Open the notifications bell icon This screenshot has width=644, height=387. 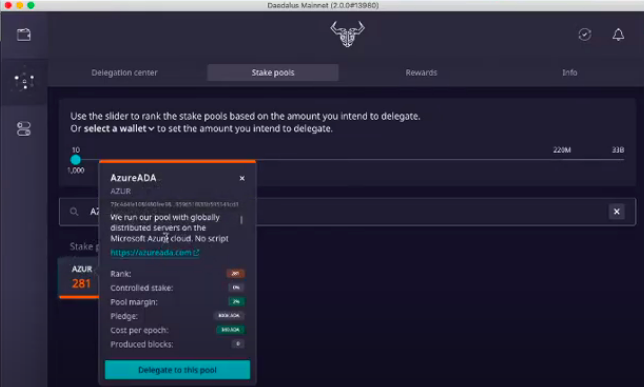618,35
